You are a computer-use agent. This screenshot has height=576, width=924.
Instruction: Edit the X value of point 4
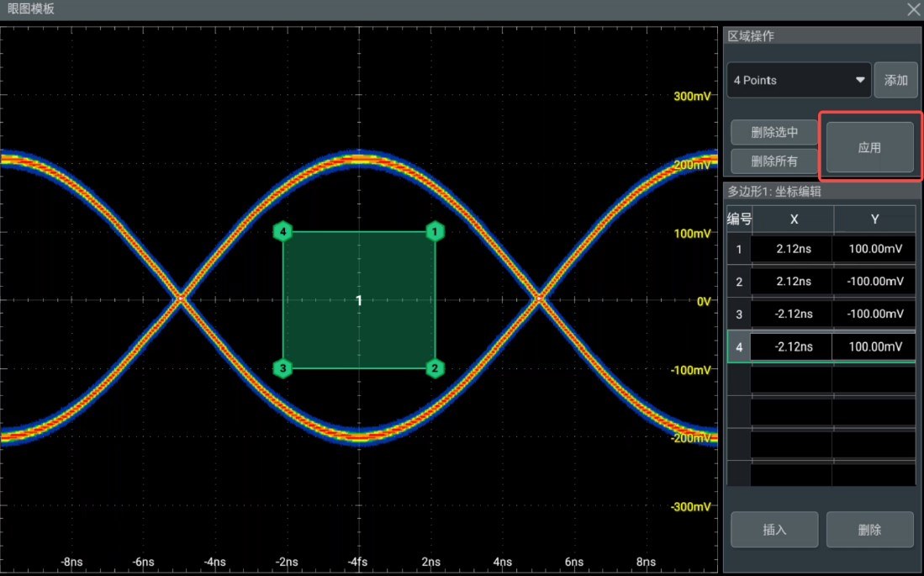coord(793,346)
